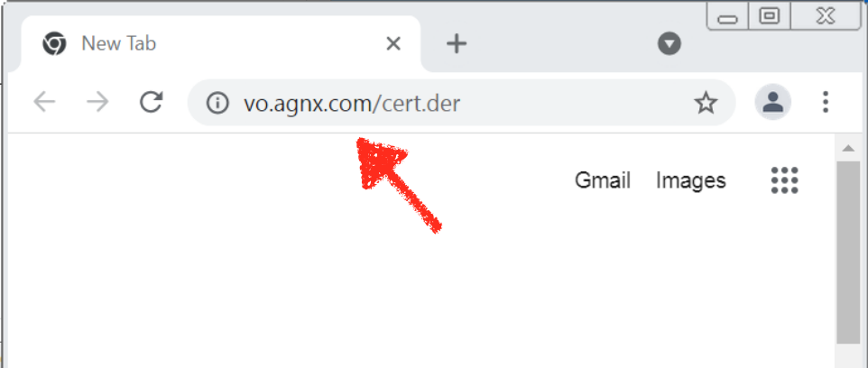868x368 pixels.
Task: Open the Images link
Action: (691, 180)
